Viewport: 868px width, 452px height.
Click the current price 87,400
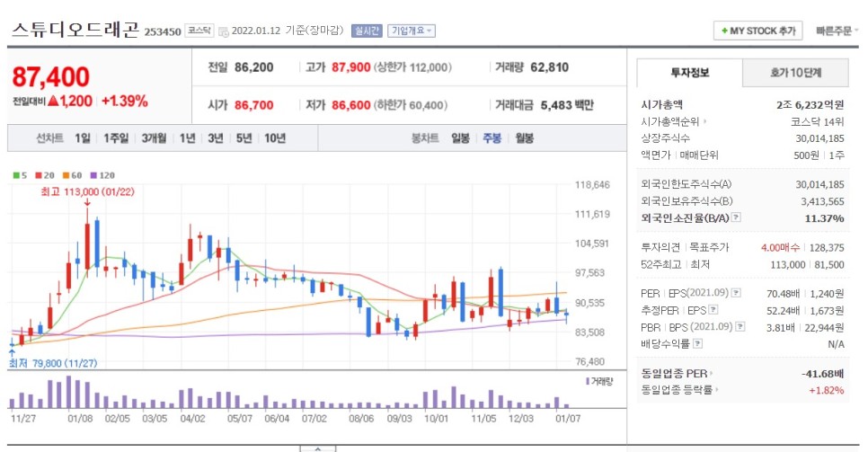tap(51, 76)
